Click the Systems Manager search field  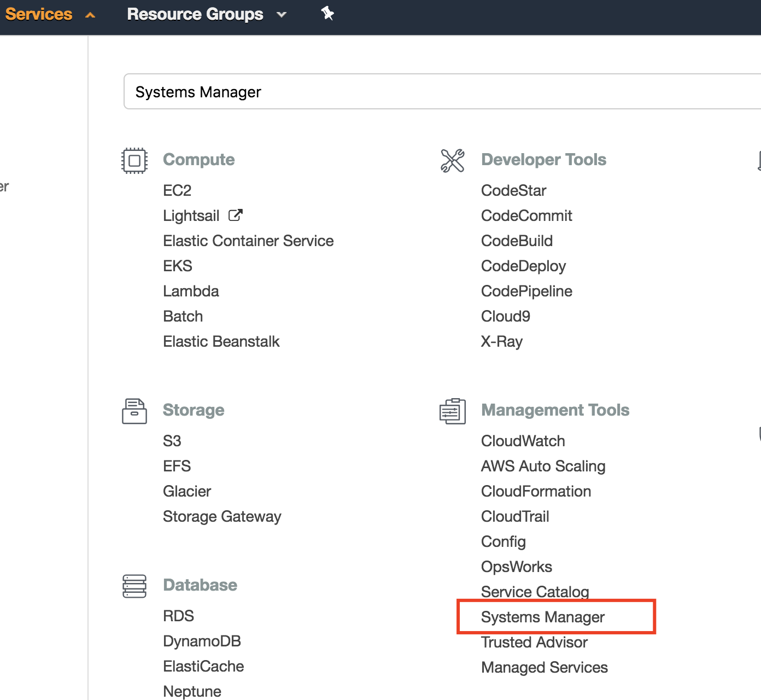click(x=437, y=92)
